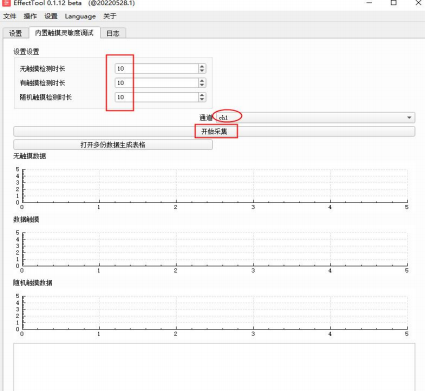Switch to the 日志 tab
The width and height of the screenshot is (425, 391).
pyautogui.click(x=113, y=33)
